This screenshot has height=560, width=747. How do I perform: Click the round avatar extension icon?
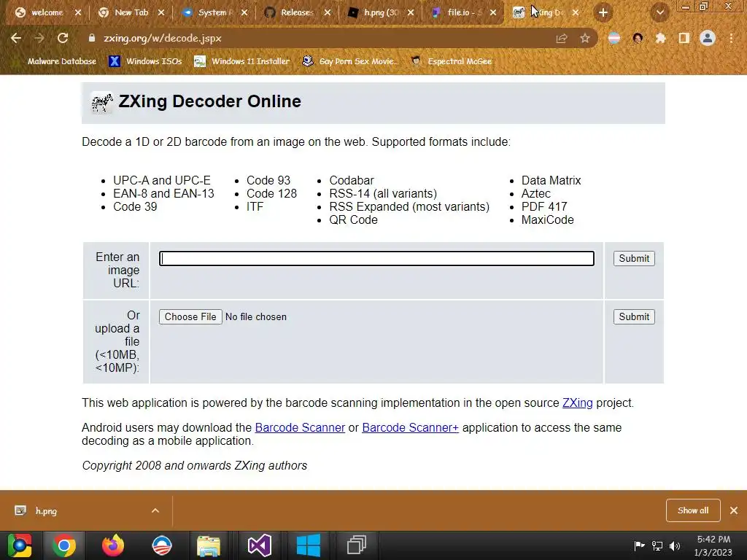(x=638, y=38)
